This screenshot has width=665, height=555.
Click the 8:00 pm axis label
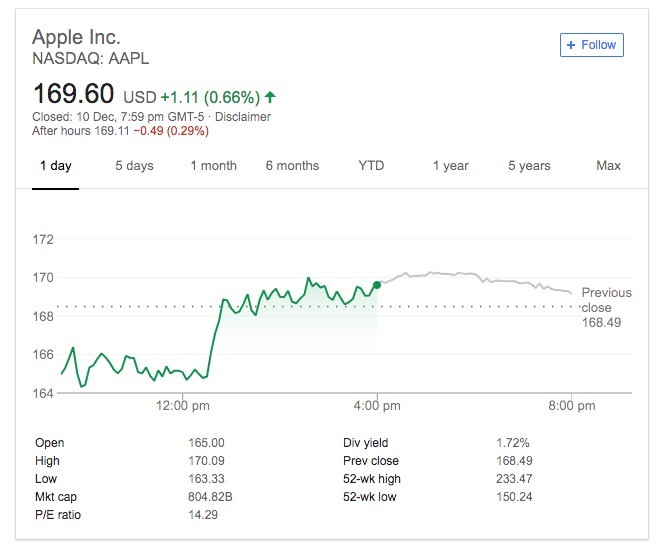click(572, 406)
